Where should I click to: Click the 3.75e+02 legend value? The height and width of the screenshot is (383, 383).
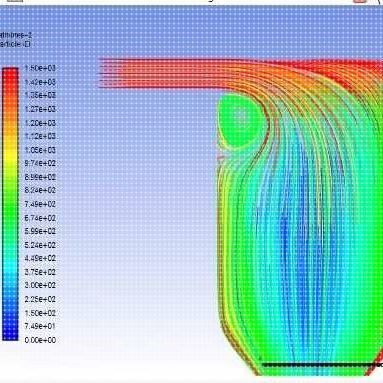tap(40, 272)
